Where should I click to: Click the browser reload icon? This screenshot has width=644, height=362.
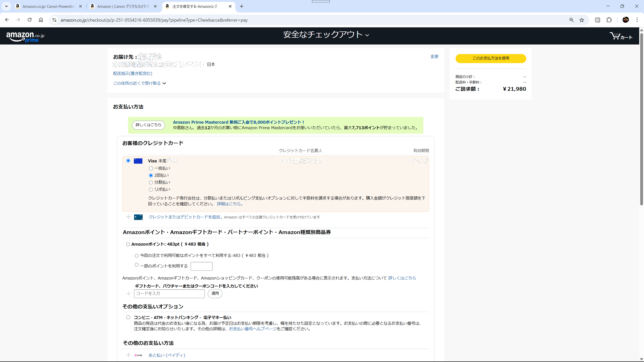(29, 20)
